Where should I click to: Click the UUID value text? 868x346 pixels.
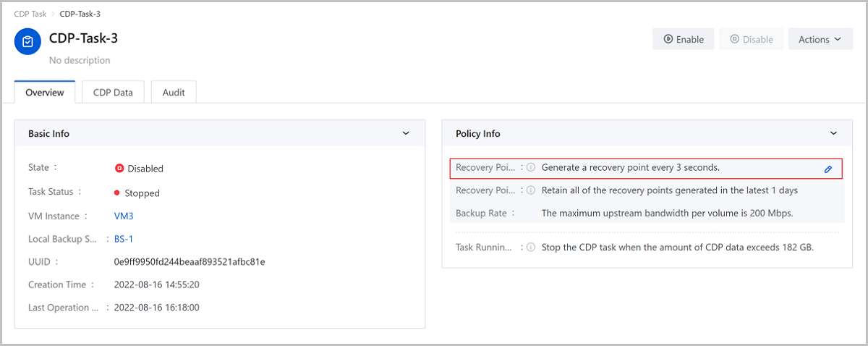click(190, 261)
